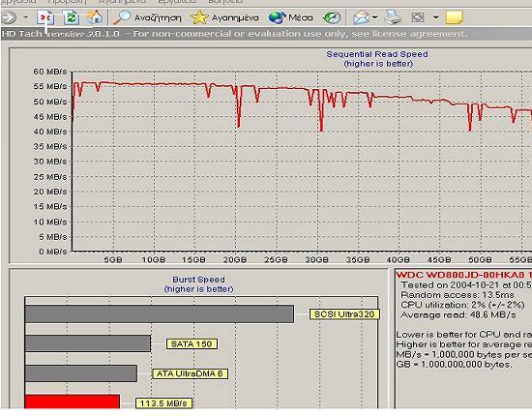The height and width of the screenshot is (416, 532).
Task: Click the gray ATA UltraDMA 6 bar
Action: [x=81, y=373]
